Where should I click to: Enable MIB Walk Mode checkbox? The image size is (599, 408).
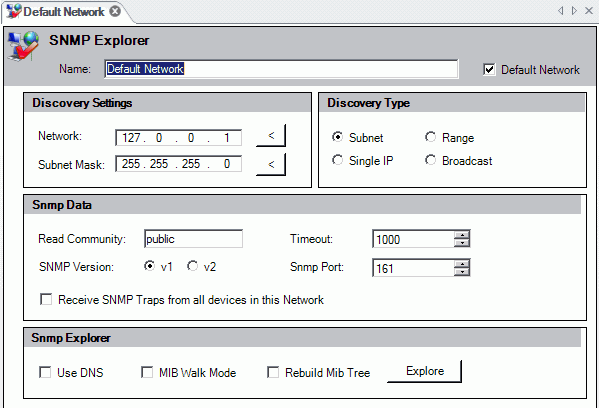(147, 372)
